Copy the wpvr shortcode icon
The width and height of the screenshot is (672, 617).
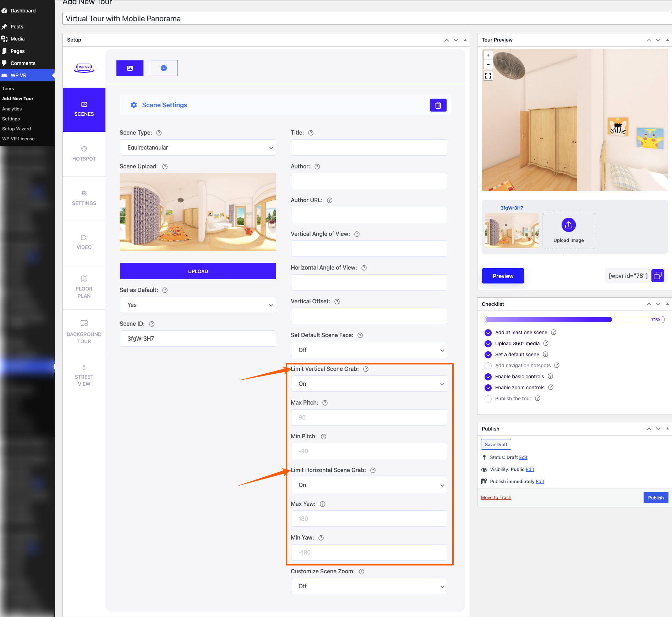[657, 276]
